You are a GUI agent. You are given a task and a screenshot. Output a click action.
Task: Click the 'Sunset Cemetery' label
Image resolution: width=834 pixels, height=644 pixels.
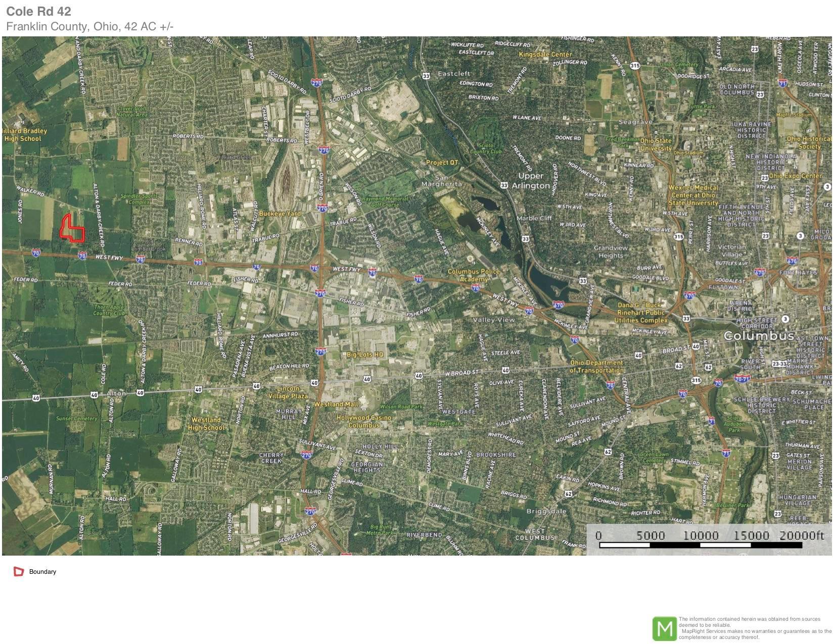tap(76, 418)
